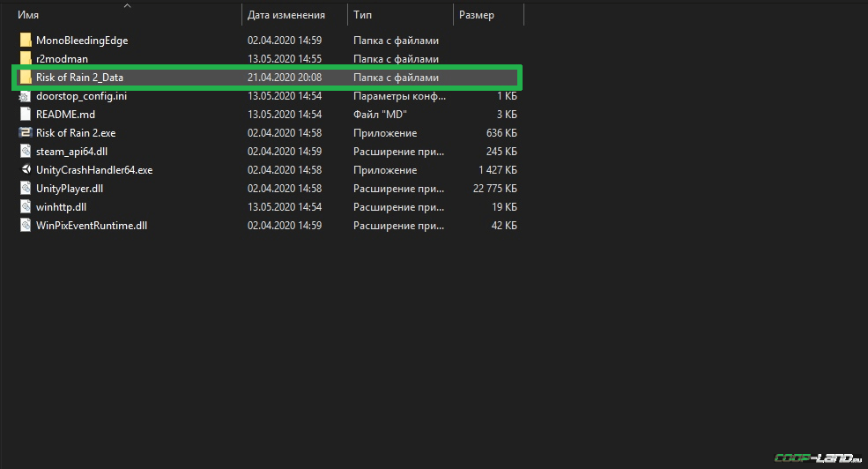This screenshot has width=868, height=469.
Task: Click date 21.04.2020 20:08 in Risk of Rain 2_Data row
Action: pos(285,78)
